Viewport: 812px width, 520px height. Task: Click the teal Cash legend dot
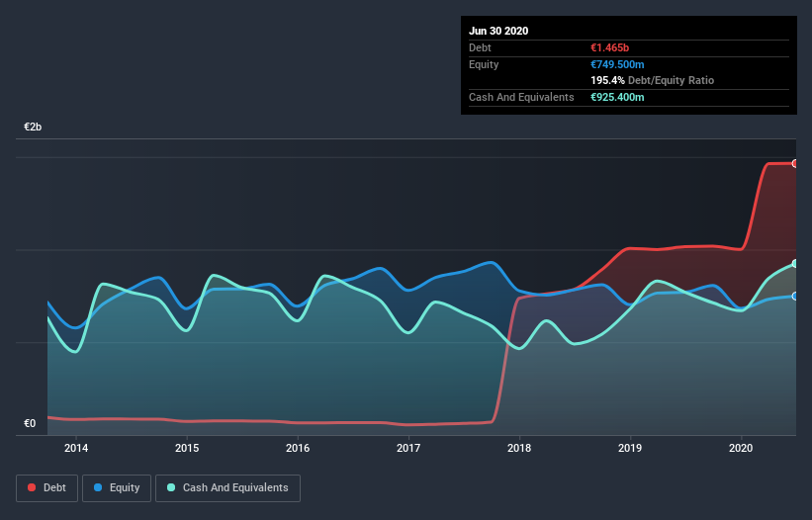pyautogui.click(x=171, y=487)
